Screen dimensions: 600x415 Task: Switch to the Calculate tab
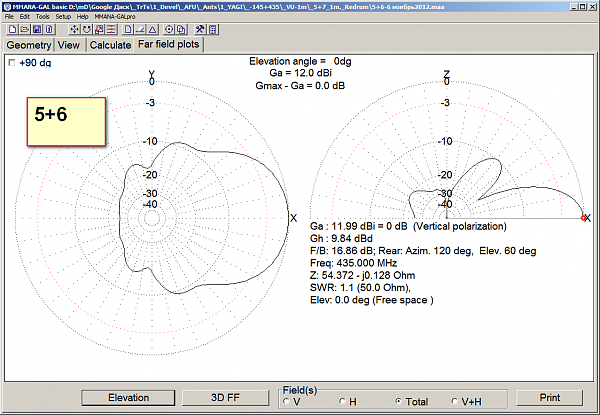point(110,45)
